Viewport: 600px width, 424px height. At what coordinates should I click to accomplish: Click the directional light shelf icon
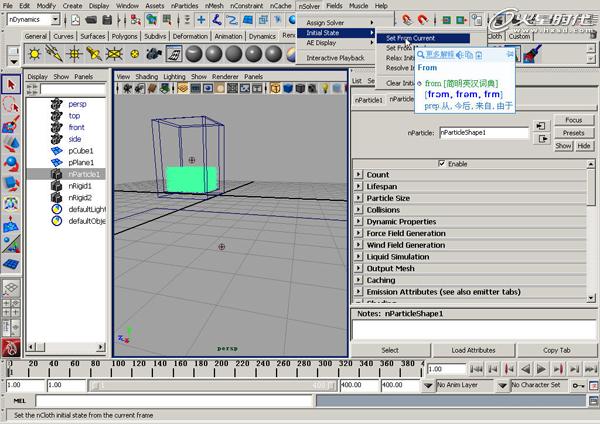coord(54,54)
